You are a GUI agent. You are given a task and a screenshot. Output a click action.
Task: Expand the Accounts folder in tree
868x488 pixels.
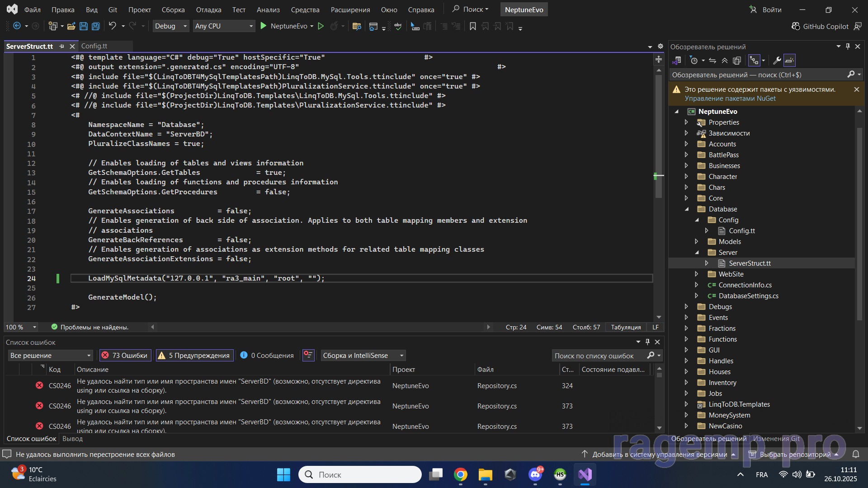point(686,144)
